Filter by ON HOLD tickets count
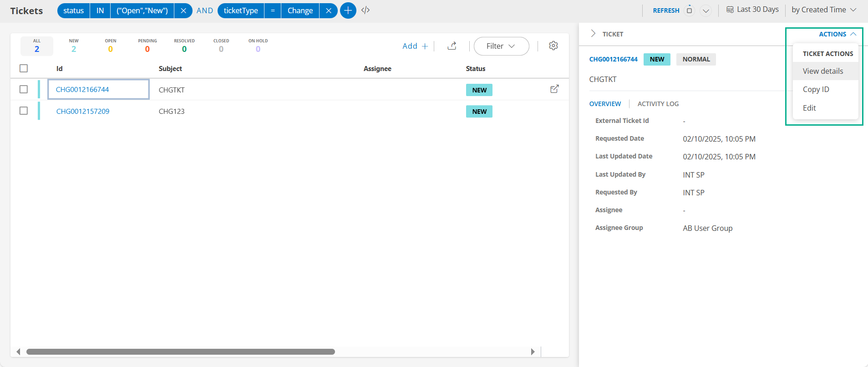868x367 pixels. pos(258,46)
